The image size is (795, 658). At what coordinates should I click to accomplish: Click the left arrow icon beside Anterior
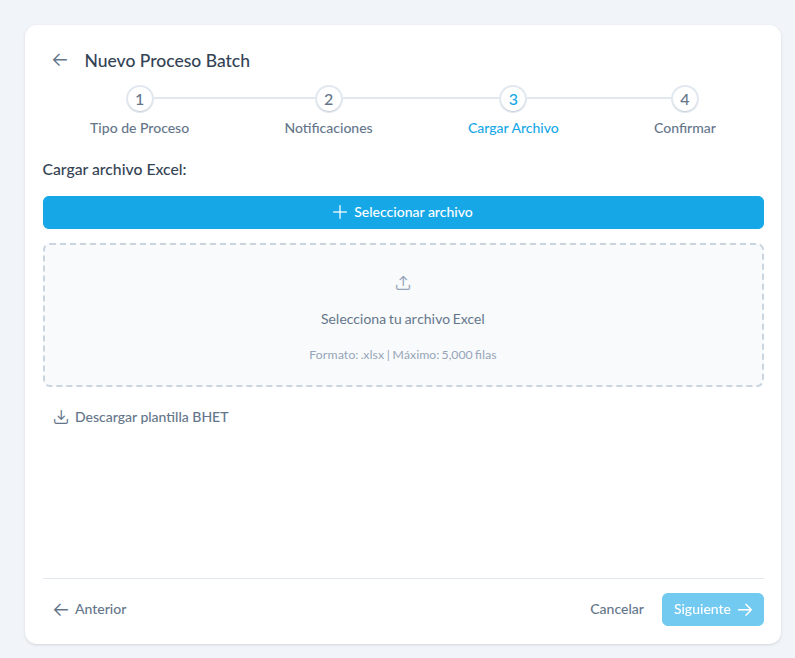pyautogui.click(x=60, y=609)
